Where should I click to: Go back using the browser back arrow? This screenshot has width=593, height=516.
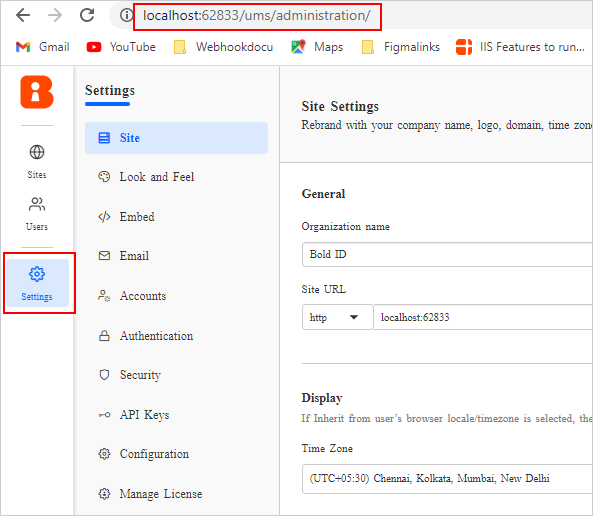pos(23,15)
